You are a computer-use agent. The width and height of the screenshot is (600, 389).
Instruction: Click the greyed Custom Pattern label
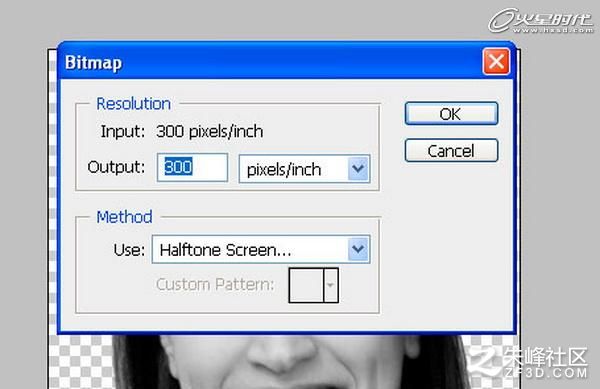pyautogui.click(x=215, y=284)
